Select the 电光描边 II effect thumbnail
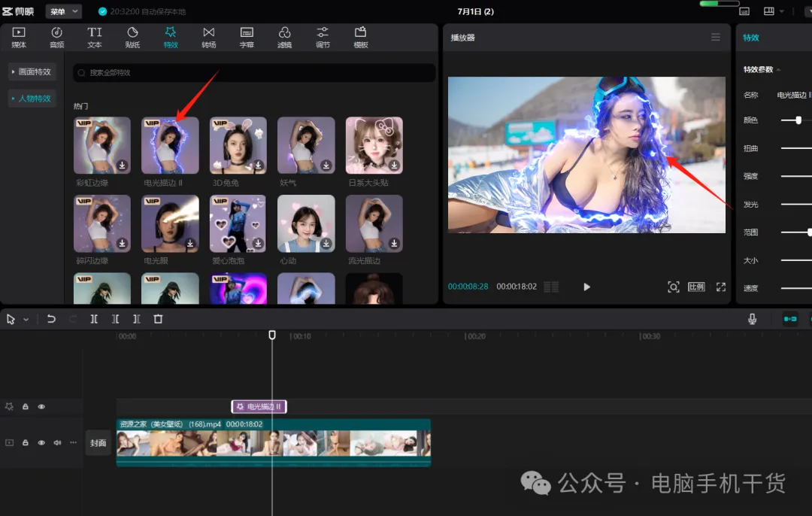Image resolution: width=812 pixels, height=516 pixels. tap(170, 145)
